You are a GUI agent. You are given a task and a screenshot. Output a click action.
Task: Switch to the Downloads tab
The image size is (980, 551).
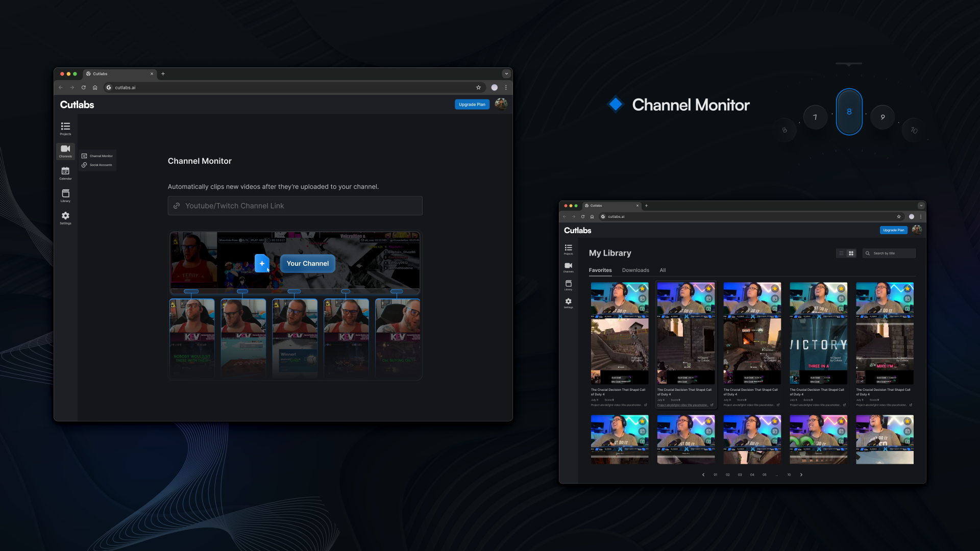pos(635,270)
